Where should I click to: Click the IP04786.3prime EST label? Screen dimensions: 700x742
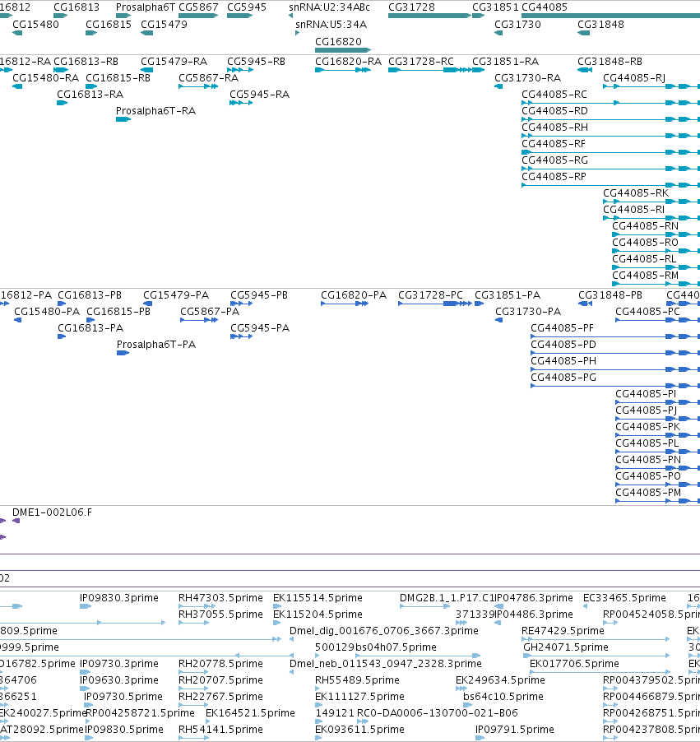[x=533, y=598]
